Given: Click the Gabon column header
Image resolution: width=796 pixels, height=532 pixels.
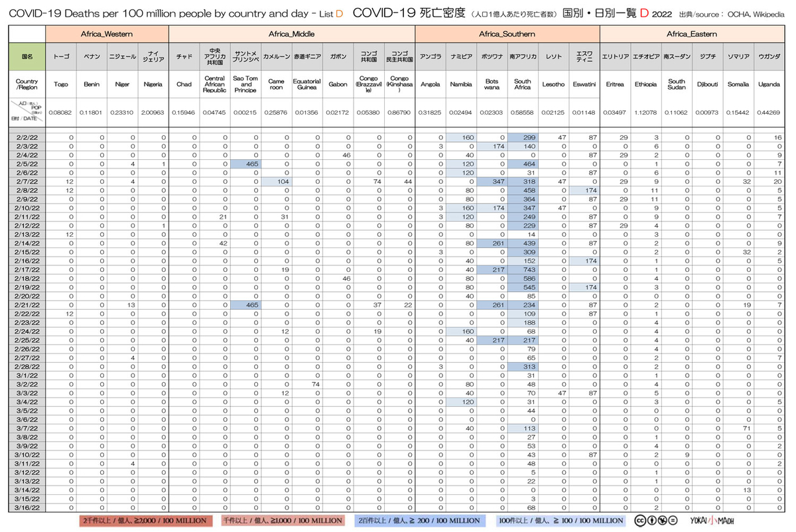Looking at the screenshot, I should (338, 84).
